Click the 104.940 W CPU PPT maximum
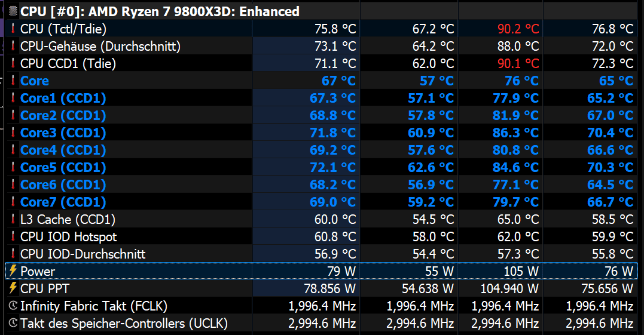Viewport: 644px width, 335px height. (509, 288)
